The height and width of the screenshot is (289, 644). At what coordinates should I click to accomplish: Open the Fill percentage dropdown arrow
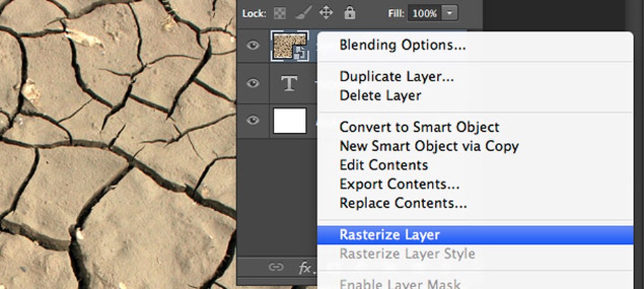(450, 12)
